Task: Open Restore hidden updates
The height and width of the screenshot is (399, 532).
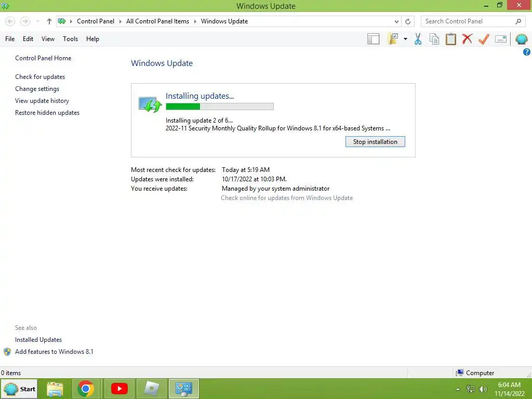Action: click(x=47, y=113)
